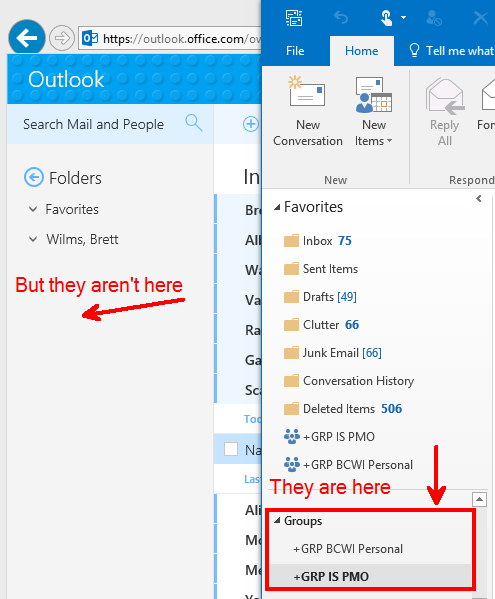Click the Tell me what search box
This screenshot has height=599, width=495.
[460, 51]
